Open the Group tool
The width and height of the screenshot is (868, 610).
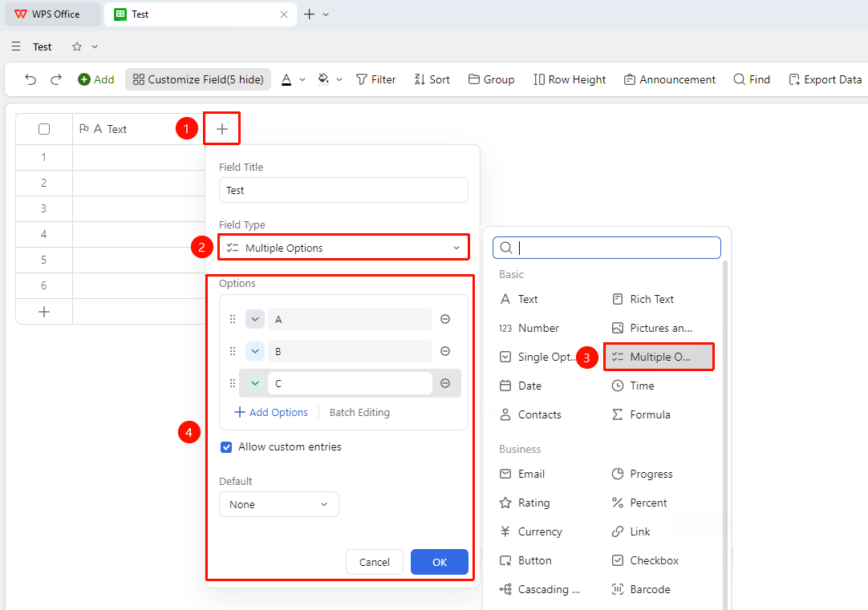point(492,79)
